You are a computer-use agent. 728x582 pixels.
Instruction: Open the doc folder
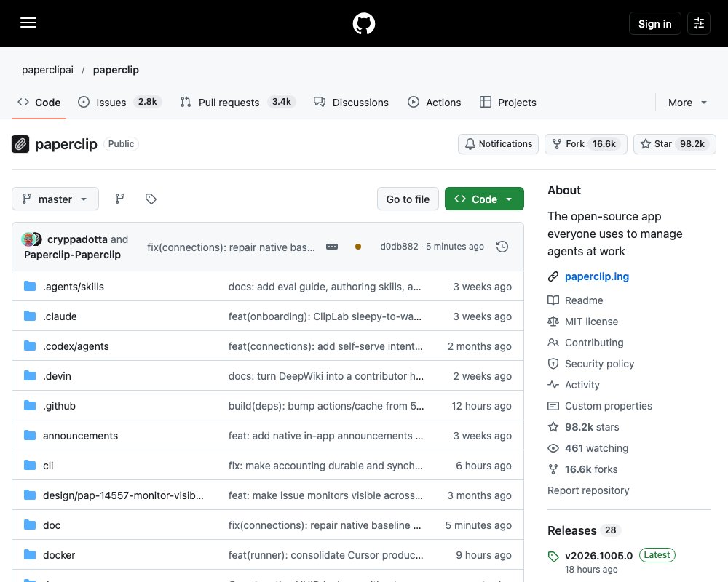tap(52, 525)
